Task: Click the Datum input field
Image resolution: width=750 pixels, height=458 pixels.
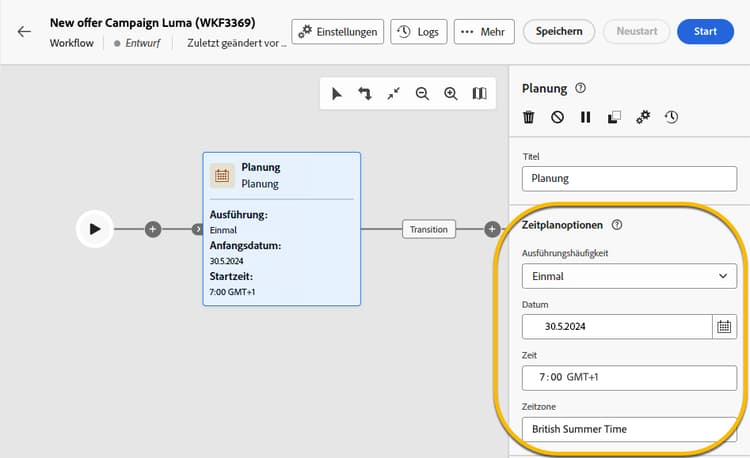Action: [x=617, y=327]
